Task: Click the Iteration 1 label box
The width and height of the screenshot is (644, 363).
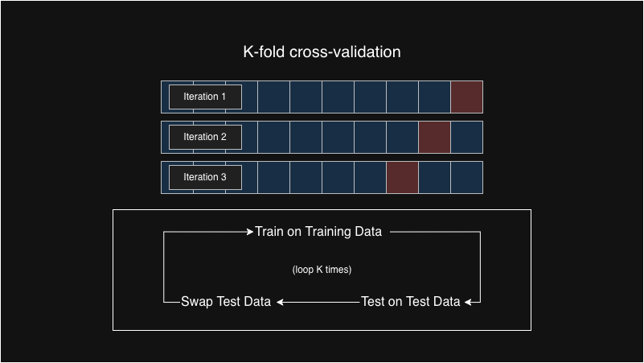Action: click(x=205, y=97)
